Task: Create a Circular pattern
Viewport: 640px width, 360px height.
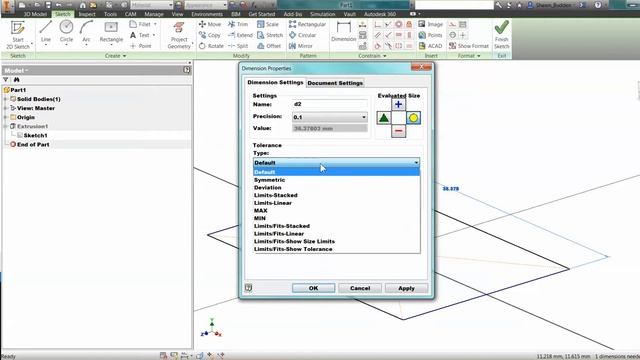Action: point(302,35)
